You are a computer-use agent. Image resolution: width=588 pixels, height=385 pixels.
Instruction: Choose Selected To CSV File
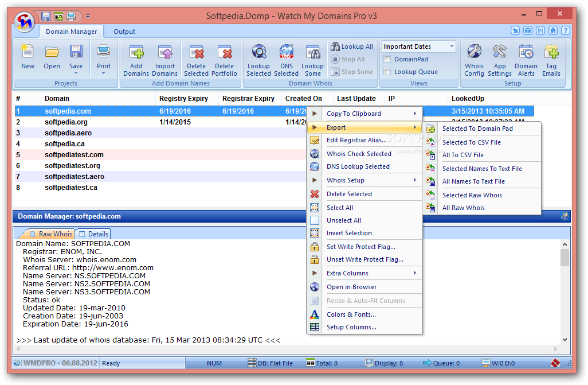coord(482,142)
